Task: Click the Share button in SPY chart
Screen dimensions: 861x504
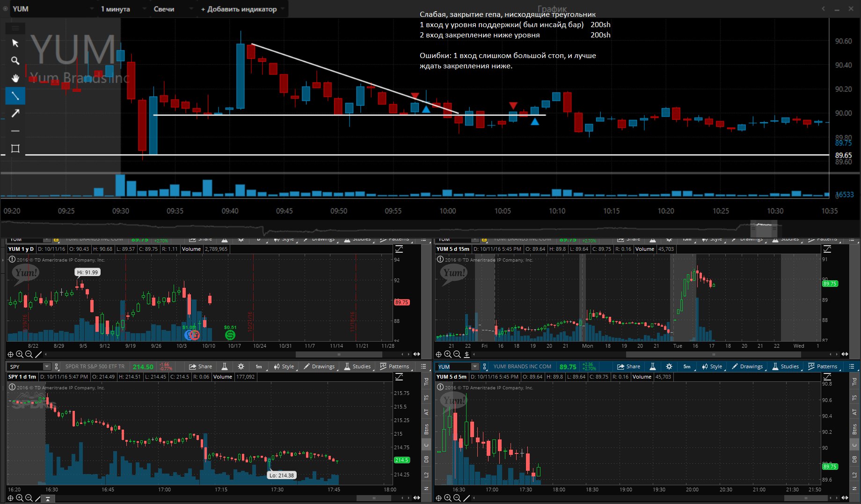Action: point(200,366)
